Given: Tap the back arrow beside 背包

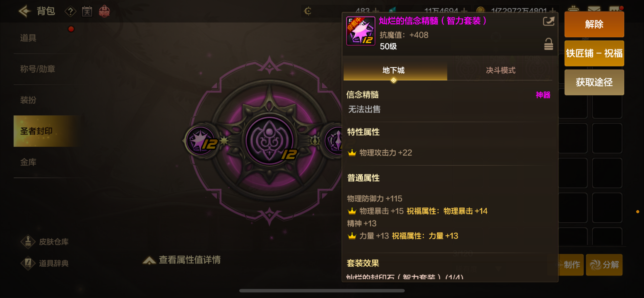Looking at the screenshot, I should [x=25, y=11].
